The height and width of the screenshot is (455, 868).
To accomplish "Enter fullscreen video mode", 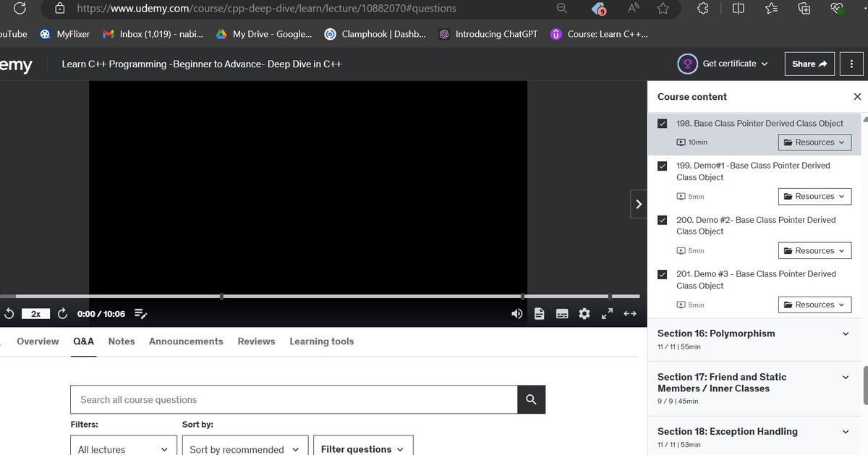I will pos(608,314).
